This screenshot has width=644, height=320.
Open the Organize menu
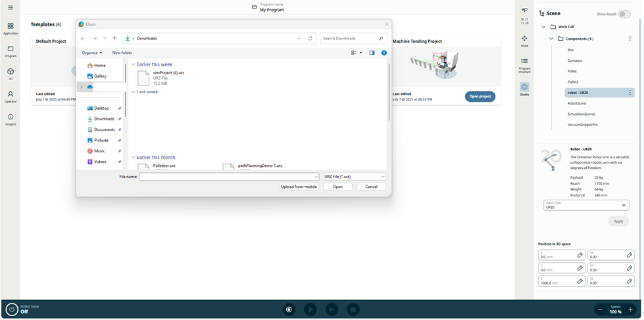91,53
